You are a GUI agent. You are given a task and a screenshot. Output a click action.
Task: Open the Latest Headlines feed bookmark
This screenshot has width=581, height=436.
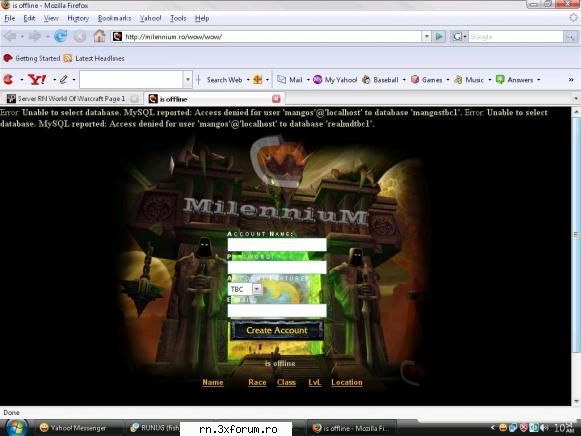click(x=94, y=58)
